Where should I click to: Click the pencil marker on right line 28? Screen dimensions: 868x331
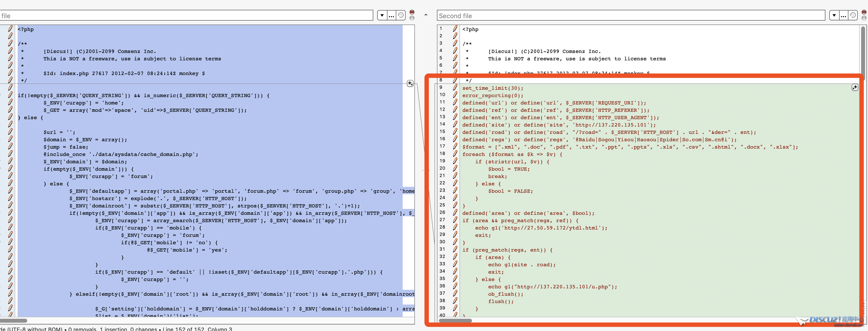click(x=455, y=227)
